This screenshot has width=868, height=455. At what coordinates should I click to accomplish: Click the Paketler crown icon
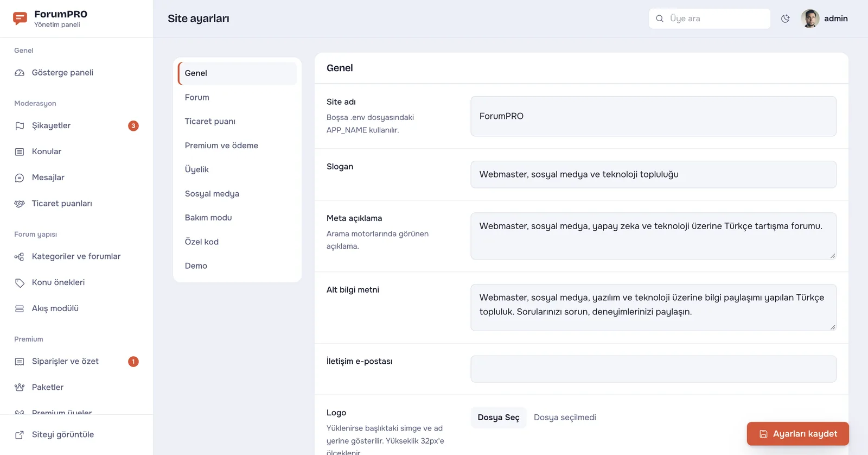(x=20, y=388)
